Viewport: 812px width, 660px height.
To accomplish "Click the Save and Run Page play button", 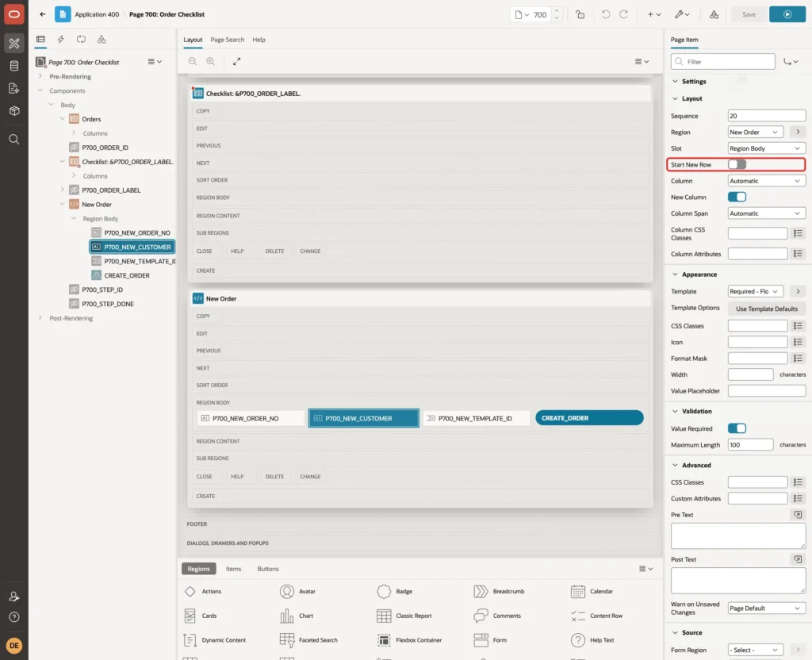I will (x=787, y=14).
